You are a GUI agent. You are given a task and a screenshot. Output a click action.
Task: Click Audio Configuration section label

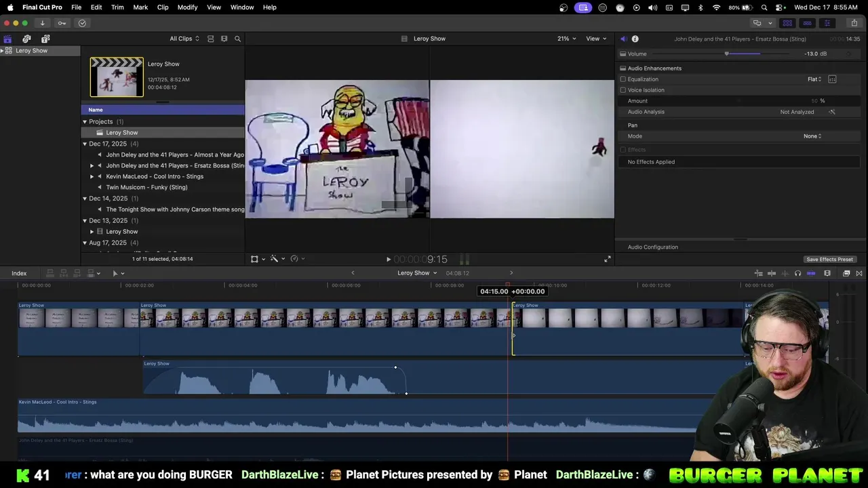pos(652,247)
